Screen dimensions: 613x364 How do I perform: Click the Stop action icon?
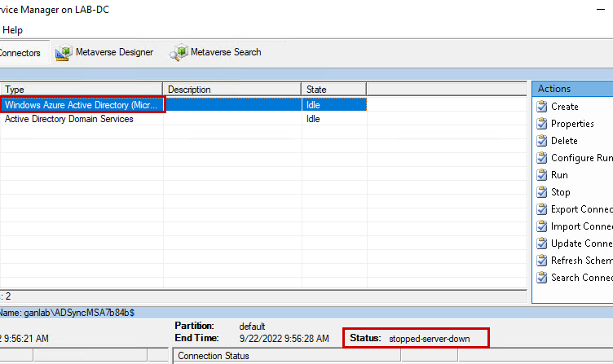point(542,192)
